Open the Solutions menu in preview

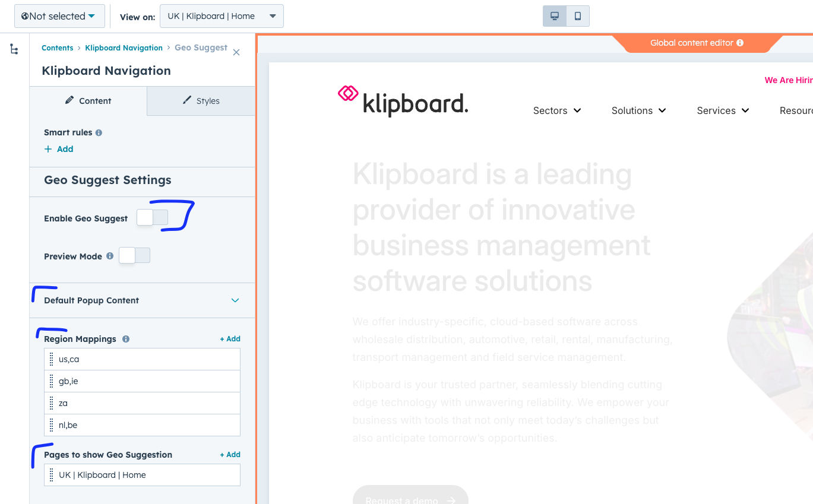point(639,110)
